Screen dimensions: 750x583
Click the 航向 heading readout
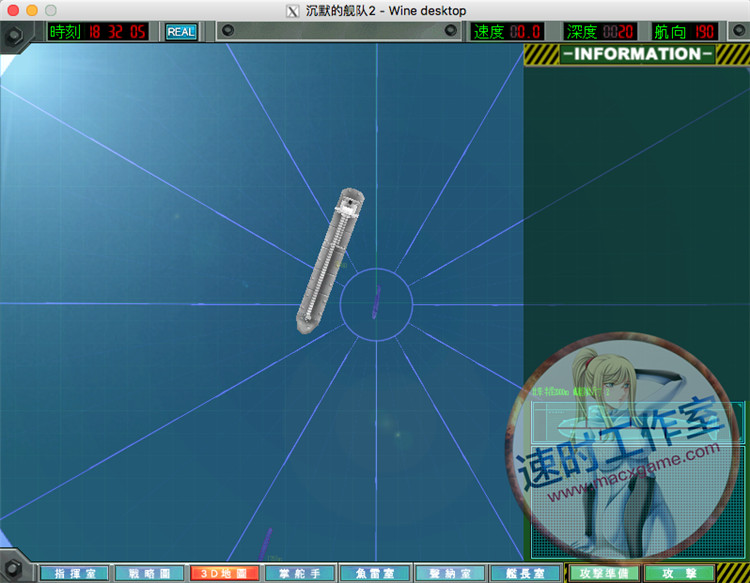pyautogui.click(x=684, y=32)
